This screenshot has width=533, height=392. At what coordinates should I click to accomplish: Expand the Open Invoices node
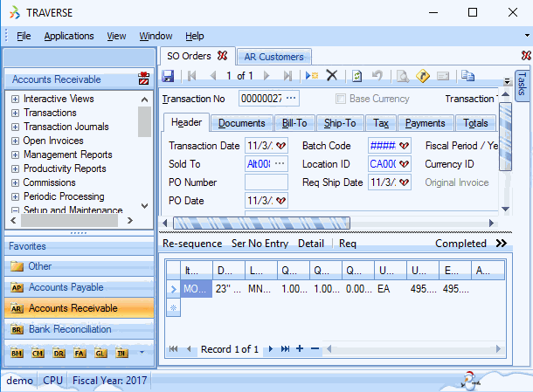15,141
